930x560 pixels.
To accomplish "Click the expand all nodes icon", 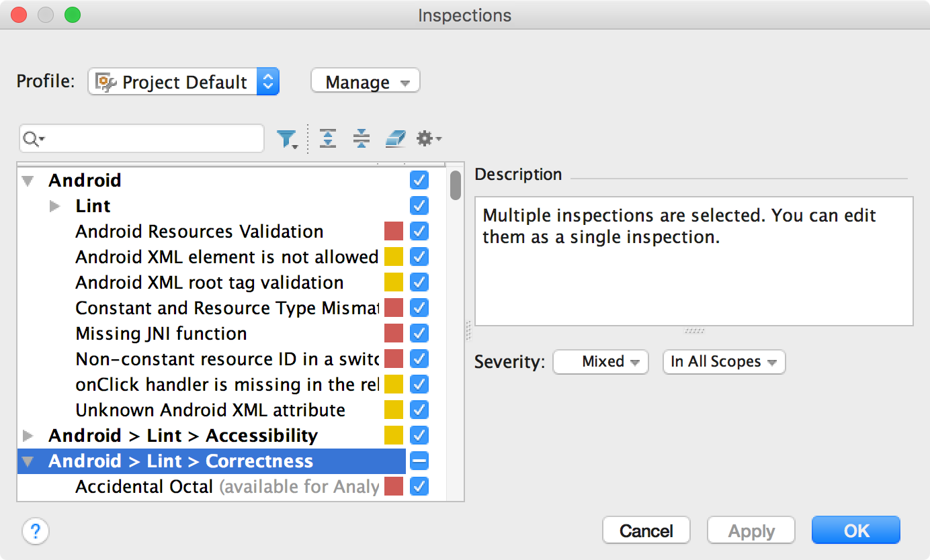I will click(x=327, y=138).
